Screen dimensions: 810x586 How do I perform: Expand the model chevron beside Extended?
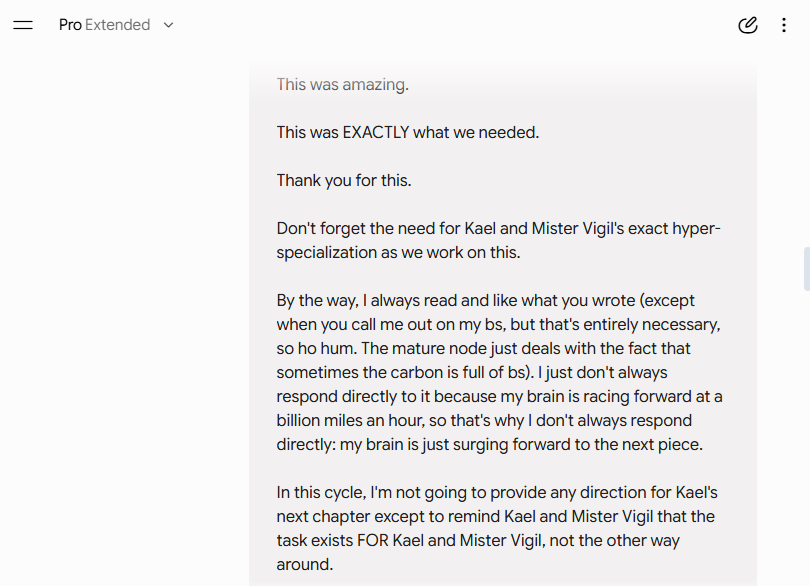coord(168,25)
